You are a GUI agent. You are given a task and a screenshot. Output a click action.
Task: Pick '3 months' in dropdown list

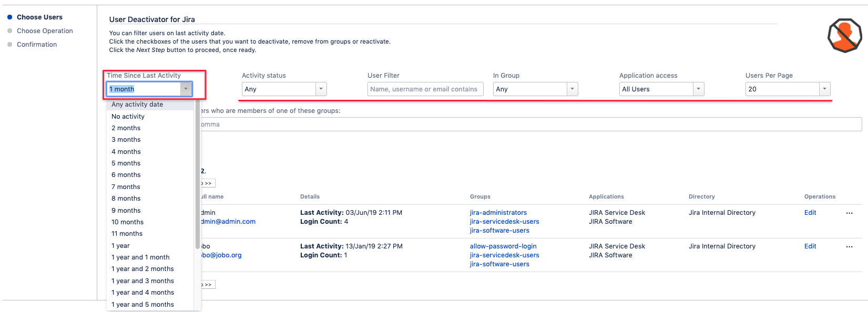click(x=150, y=140)
